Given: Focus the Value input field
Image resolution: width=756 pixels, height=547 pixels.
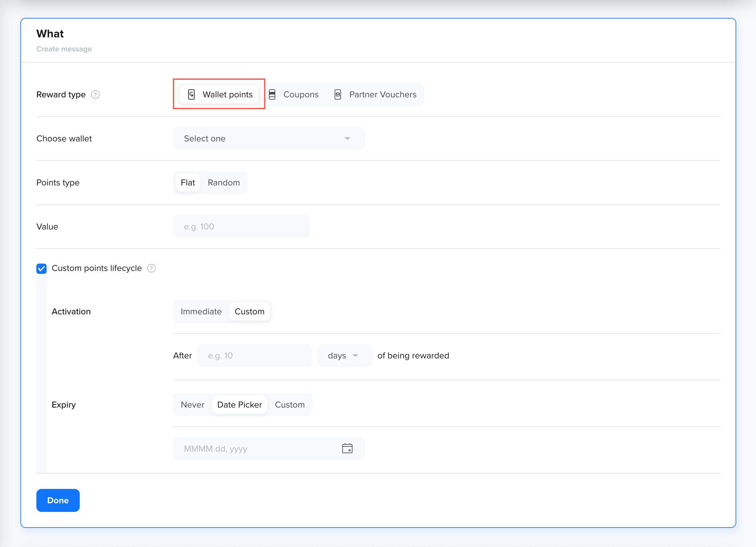Looking at the screenshot, I should click(241, 227).
